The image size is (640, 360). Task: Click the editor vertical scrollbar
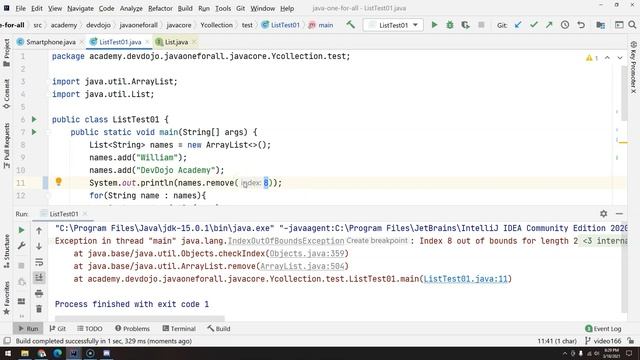coord(624,93)
